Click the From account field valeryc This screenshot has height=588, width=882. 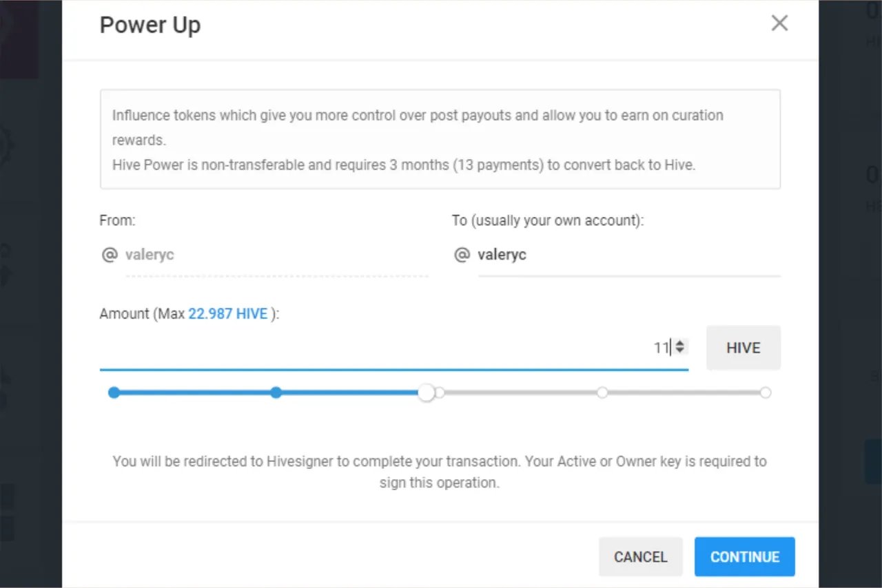click(277, 255)
